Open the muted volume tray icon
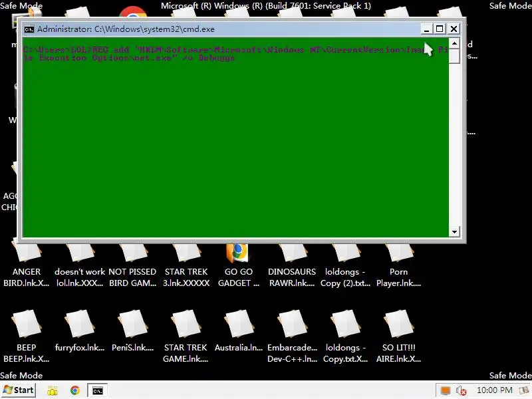 (461, 390)
